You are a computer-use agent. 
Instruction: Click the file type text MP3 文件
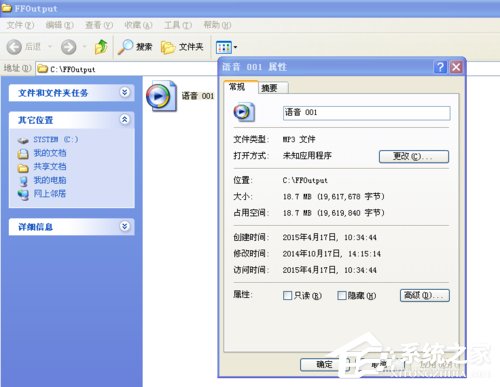(x=299, y=139)
